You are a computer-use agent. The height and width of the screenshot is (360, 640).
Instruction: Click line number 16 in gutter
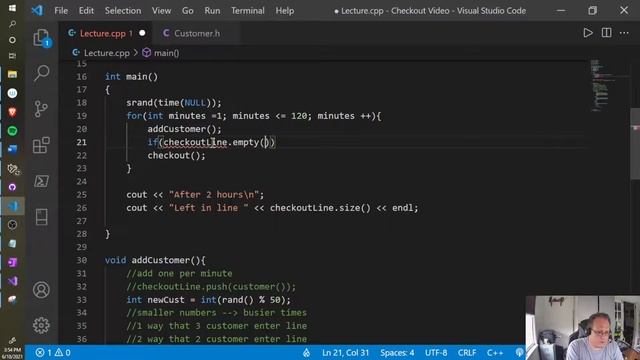pyautogui.click(x=82, y=77)
